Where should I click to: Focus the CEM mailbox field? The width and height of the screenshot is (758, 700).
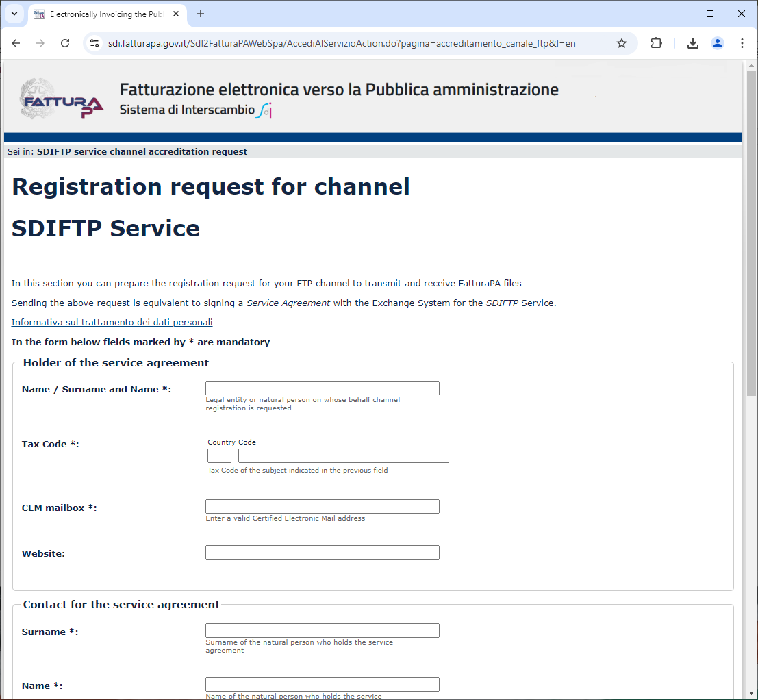322,507
